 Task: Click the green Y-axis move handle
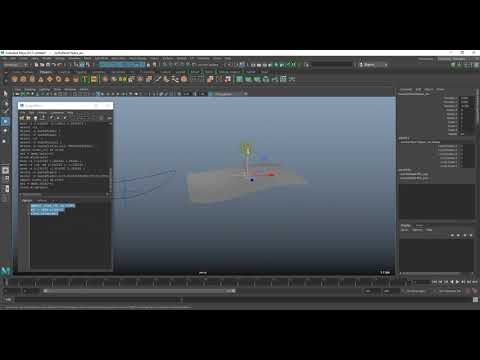point(246,149)
